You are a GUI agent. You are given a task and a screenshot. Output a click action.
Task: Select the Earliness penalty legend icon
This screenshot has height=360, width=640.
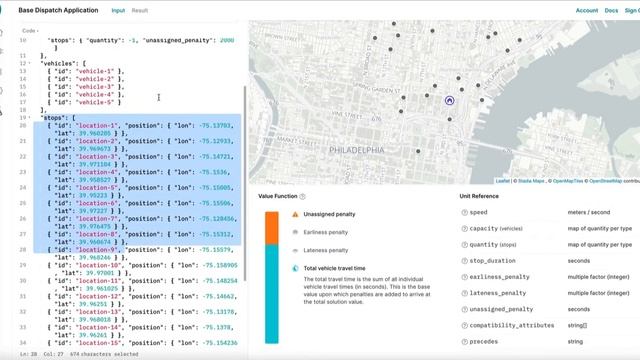point(295,232)
